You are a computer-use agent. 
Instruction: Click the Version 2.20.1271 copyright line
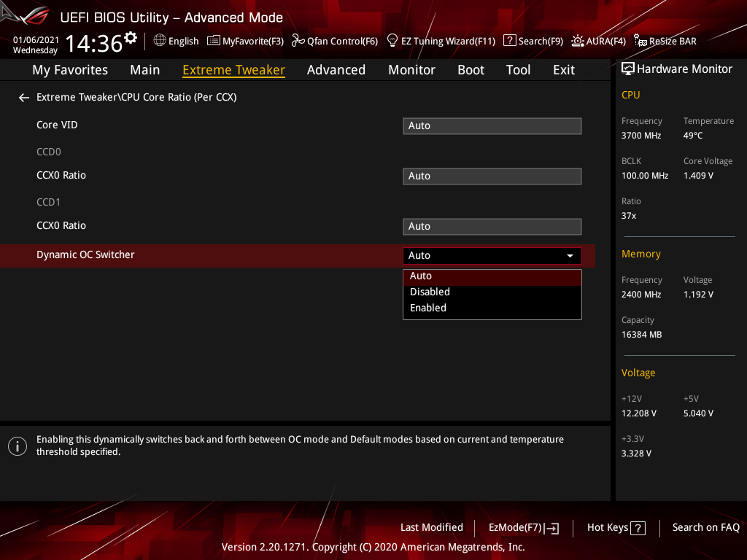pyautogui.click(x=373, y=547)
